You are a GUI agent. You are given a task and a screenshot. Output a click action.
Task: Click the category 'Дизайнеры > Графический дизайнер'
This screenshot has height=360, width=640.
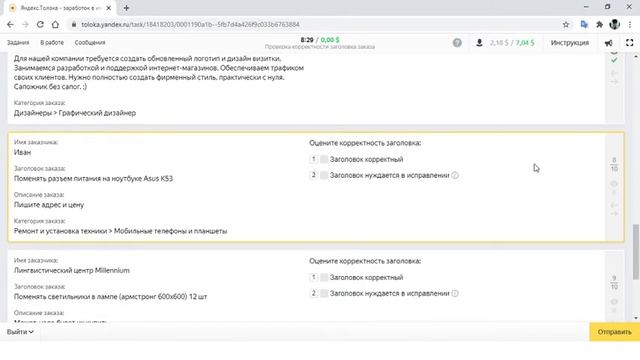(x=75, y=113)
